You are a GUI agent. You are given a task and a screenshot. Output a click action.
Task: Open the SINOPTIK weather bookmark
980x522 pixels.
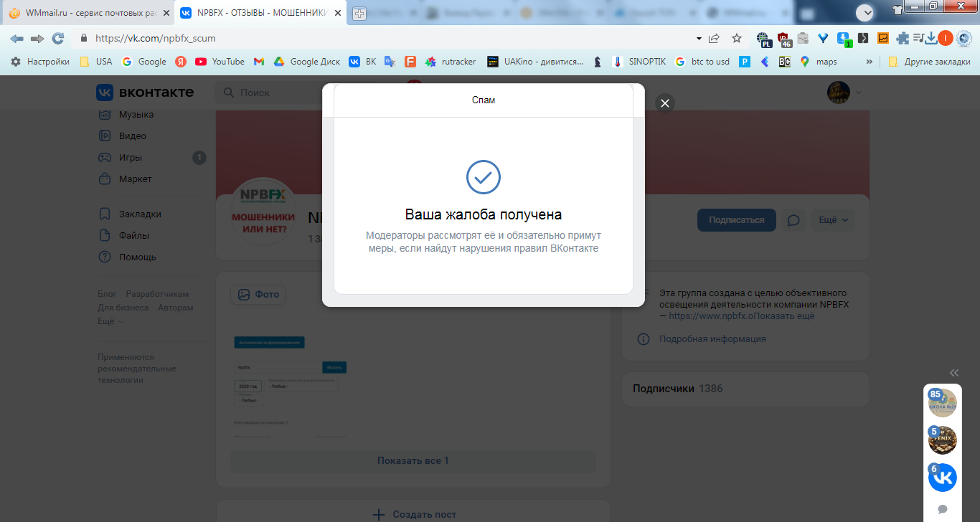(639, 62)
